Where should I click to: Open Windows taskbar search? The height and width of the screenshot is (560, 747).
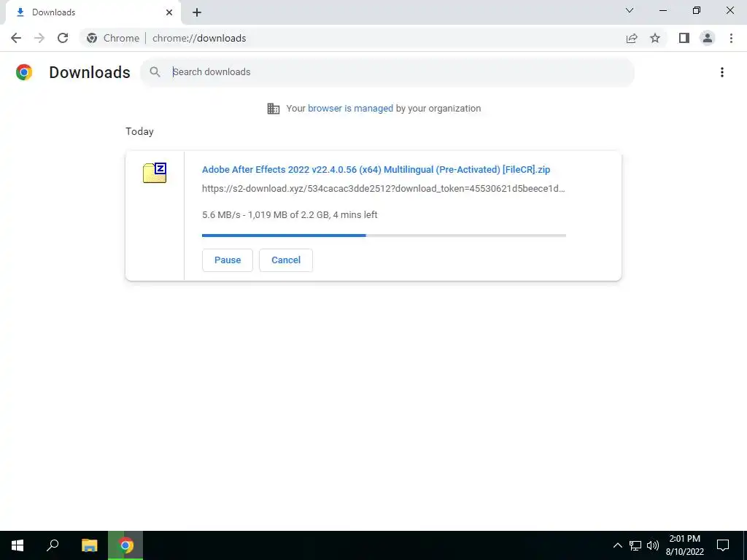point(53,545)
